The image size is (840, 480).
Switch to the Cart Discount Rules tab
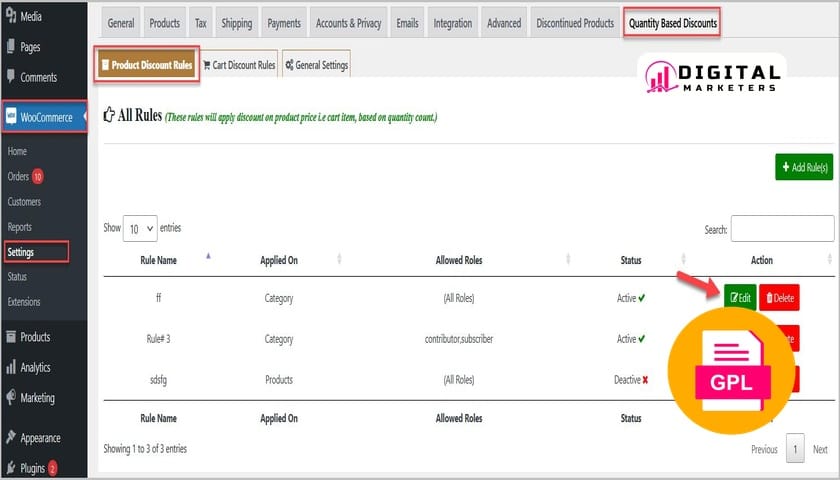coord(239,65)
